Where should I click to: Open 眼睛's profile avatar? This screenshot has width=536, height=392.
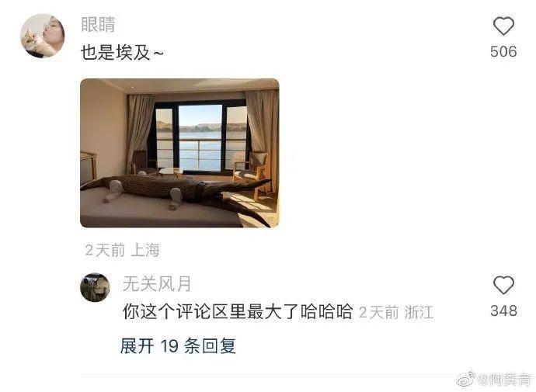coord(43,36)
